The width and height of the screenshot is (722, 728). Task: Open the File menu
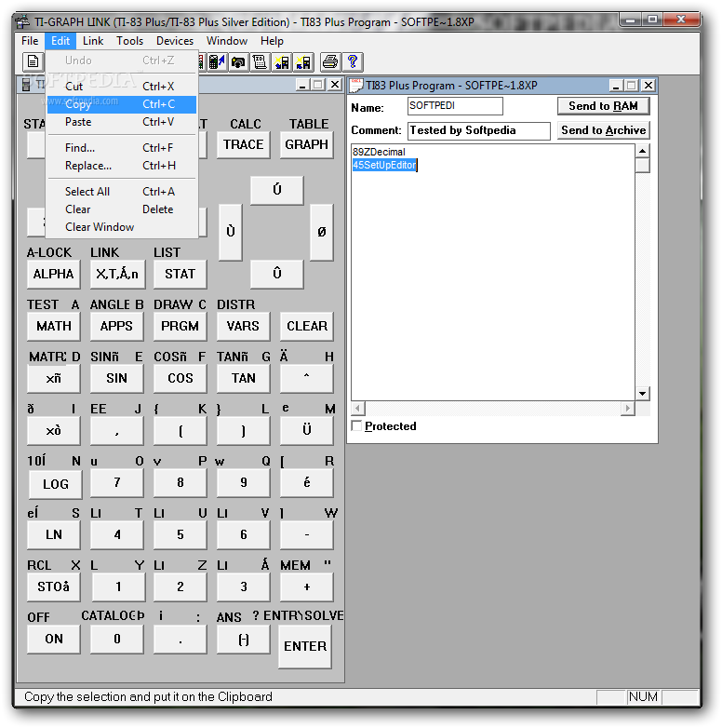click(x=30, y=41)
